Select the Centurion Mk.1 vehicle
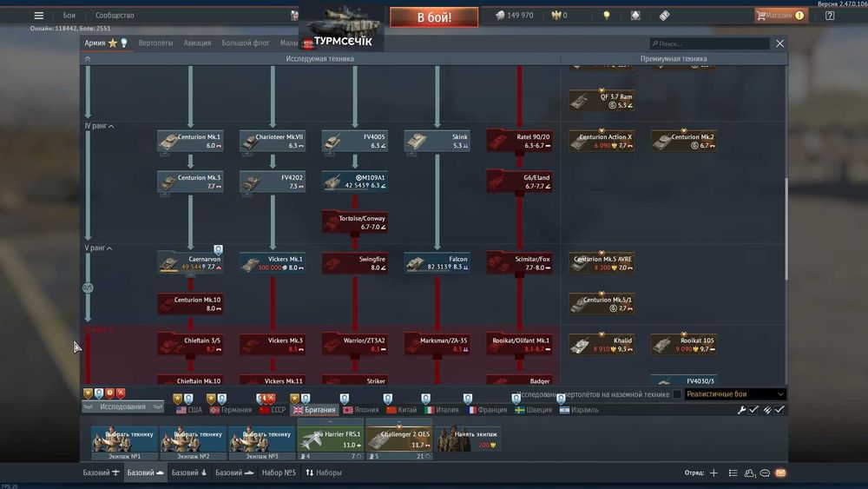This screenshot has width=868, height=489. 190,141
